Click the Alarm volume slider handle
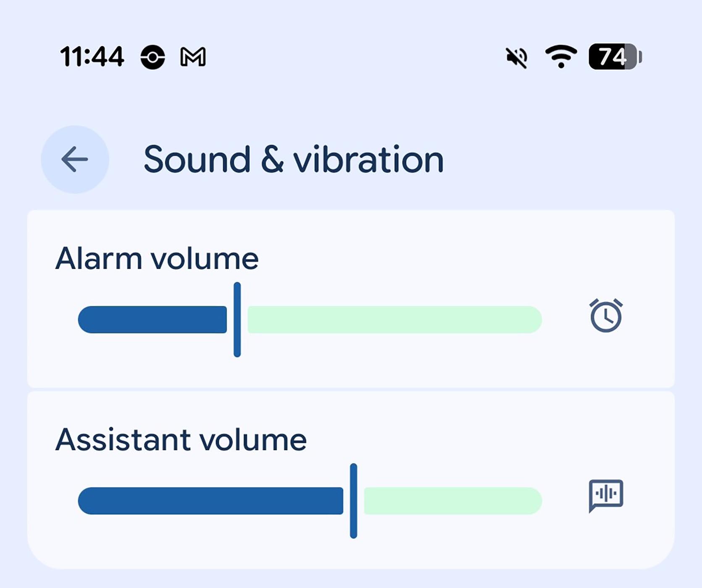Viewport: 702px width, 588px height. [x=237, y=320]
